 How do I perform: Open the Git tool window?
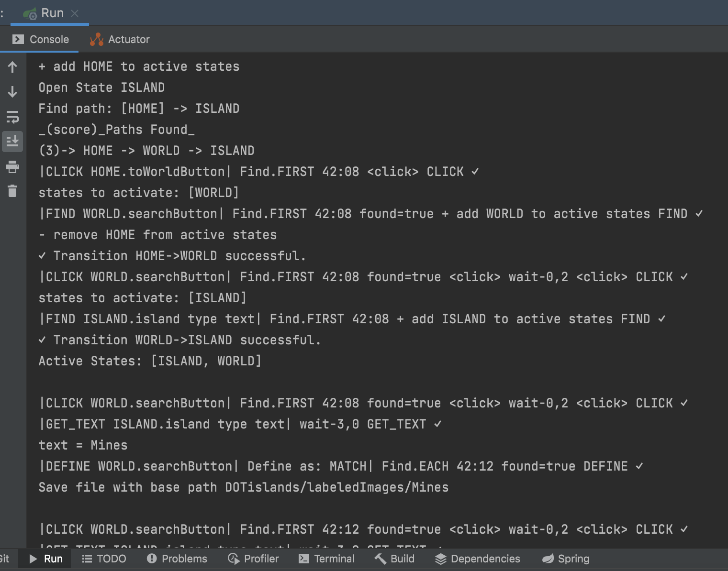tap(5, 559)
